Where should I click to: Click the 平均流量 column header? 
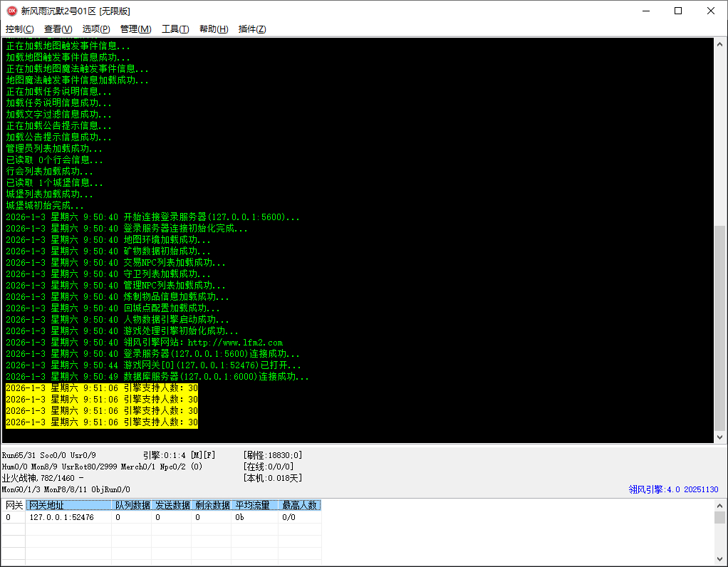pos(254,505)
